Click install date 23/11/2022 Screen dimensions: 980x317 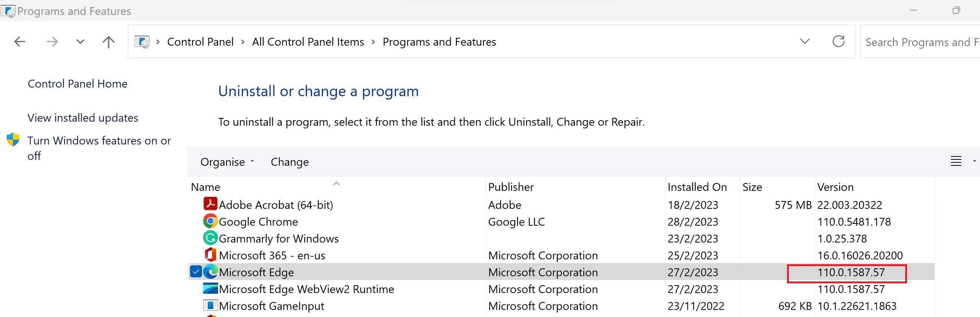pyautogui.click(x=696, y=306)
